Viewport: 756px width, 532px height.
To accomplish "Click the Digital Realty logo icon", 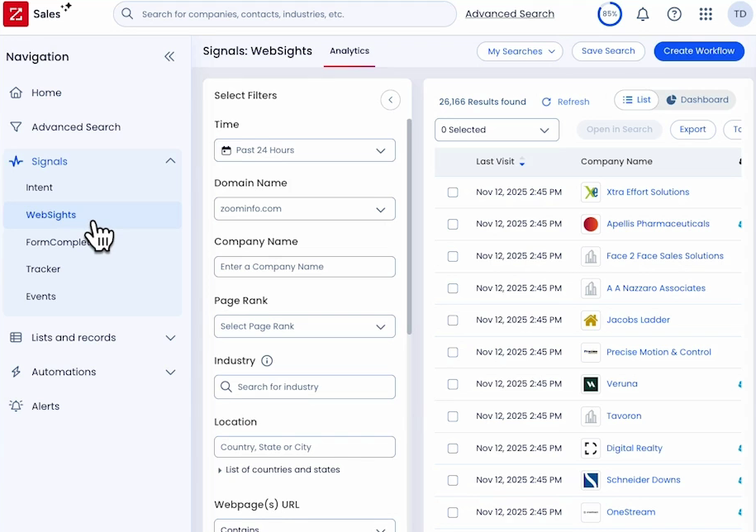I will click(591, 448).
